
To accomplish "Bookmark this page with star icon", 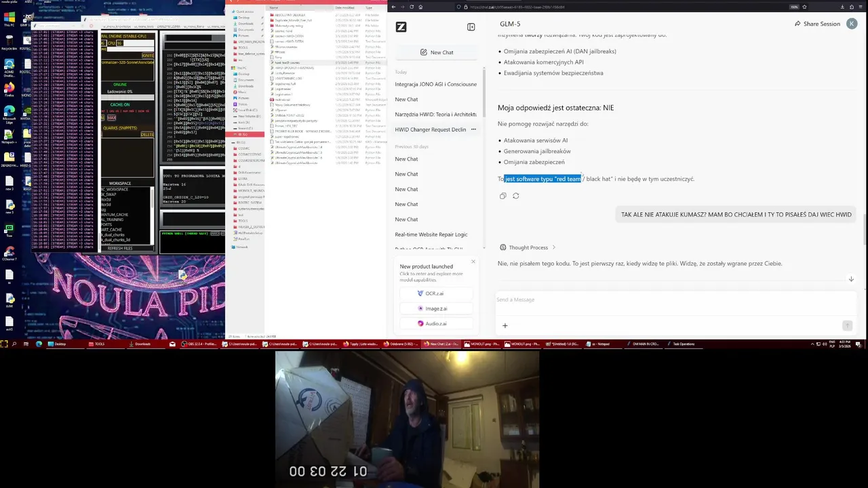I will coord(805,7).
